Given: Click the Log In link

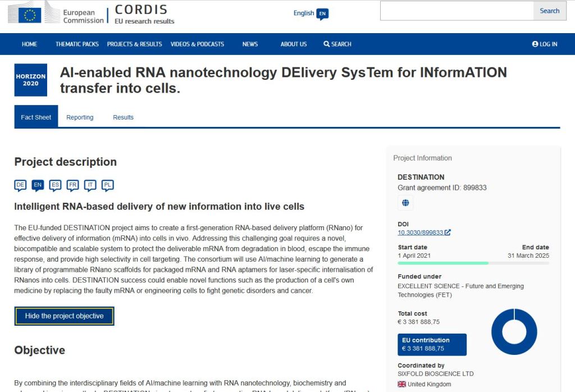Looking at the screenshot, I should pyautogui.click(x=545, y=44).
